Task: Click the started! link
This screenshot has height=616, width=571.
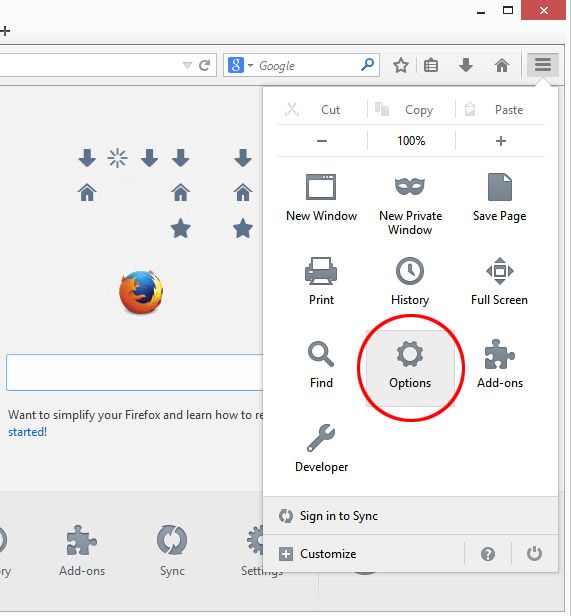Action: point(27,432)
